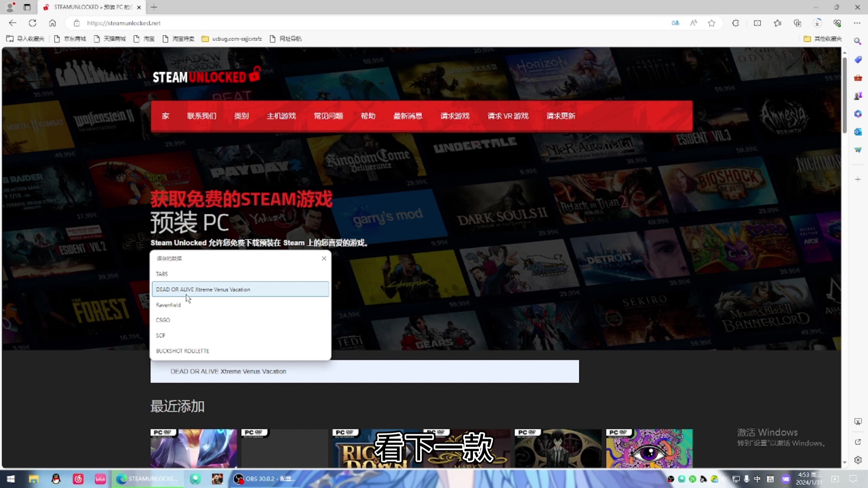Open the tab actions icon in title bar
Viewport: 868px width, 488px height.
tap(27, 7)
